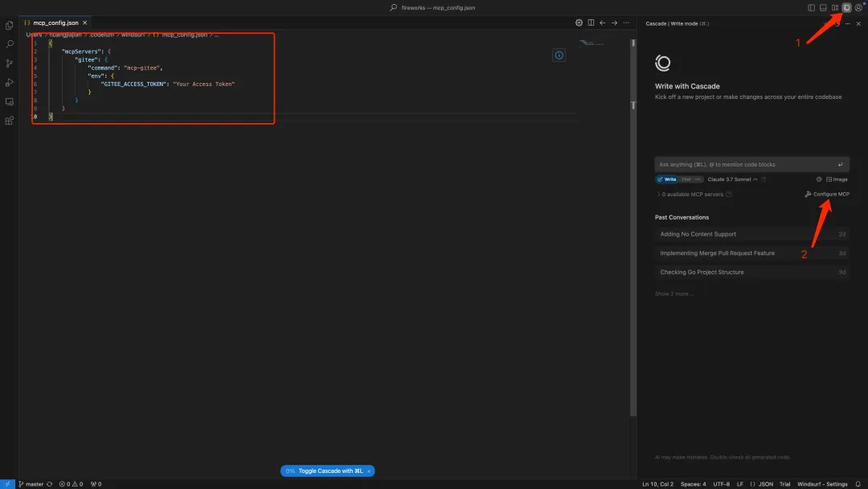Viewport: 868px width, 489px height.
Task: Open the Explorer view in activity bar
Action: click(10, 25)
